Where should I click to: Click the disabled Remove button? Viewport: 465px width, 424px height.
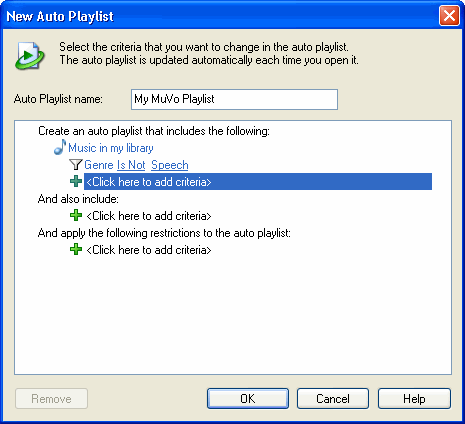[x=51, y=398]
